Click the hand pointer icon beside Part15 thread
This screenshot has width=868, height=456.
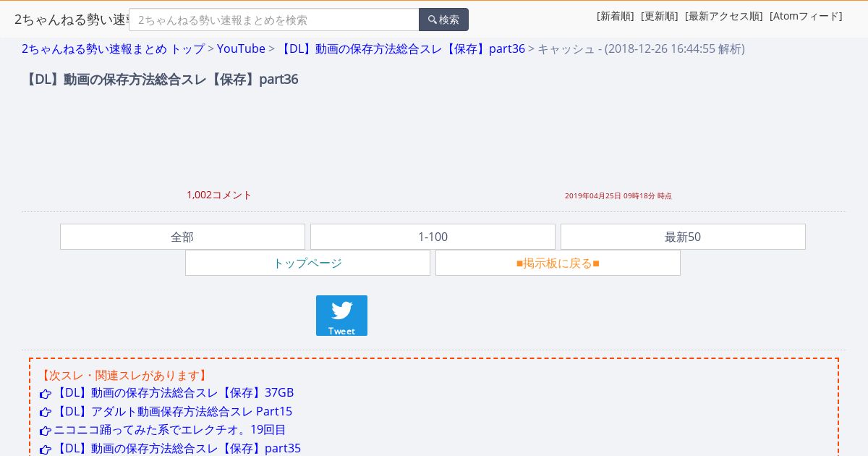[x=46, y=412]
